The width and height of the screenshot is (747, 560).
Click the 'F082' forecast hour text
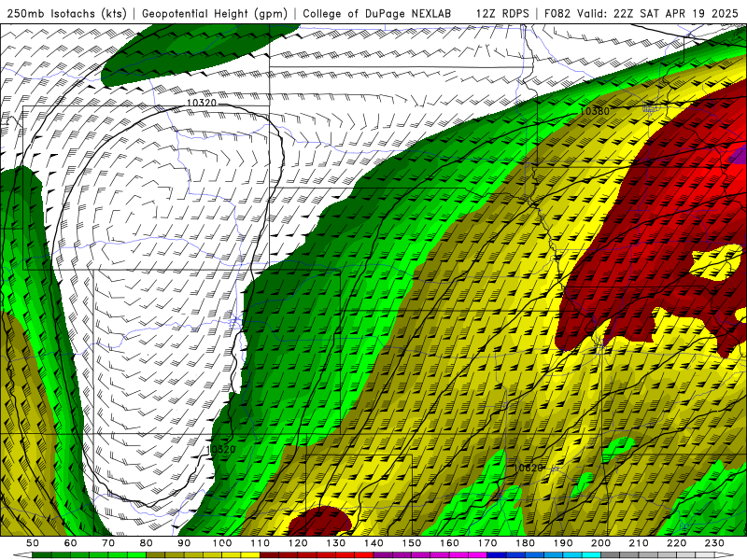point(557,14)
